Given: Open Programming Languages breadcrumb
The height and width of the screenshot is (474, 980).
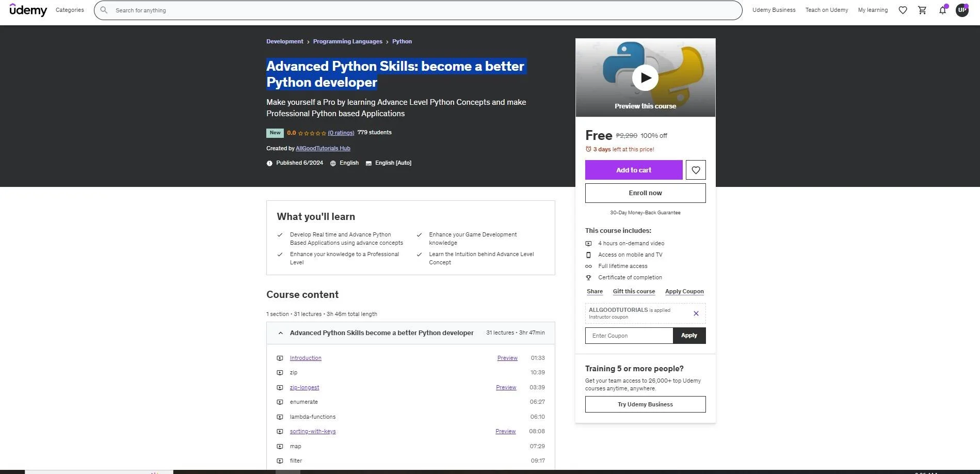Looking at the screenshot, I should (347, 41).
